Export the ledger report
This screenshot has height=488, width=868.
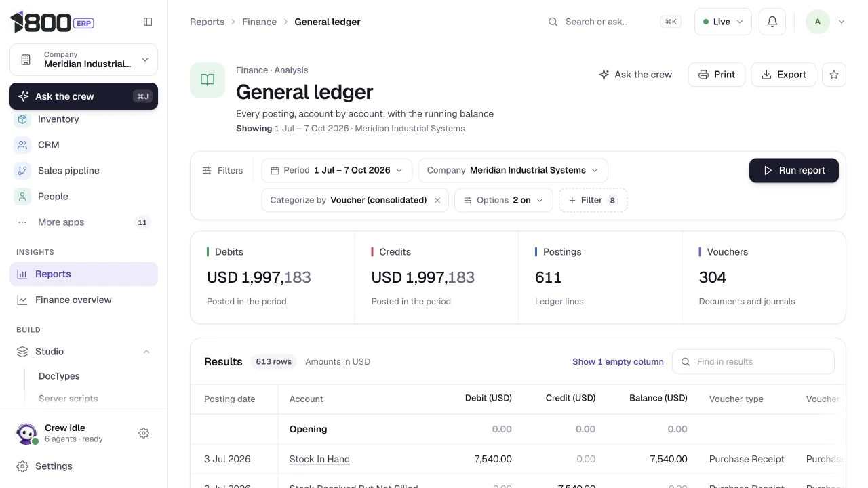click(784, 75)
